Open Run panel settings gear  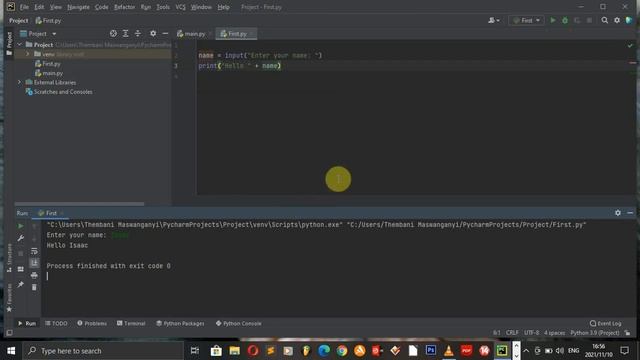coord(618,213)
